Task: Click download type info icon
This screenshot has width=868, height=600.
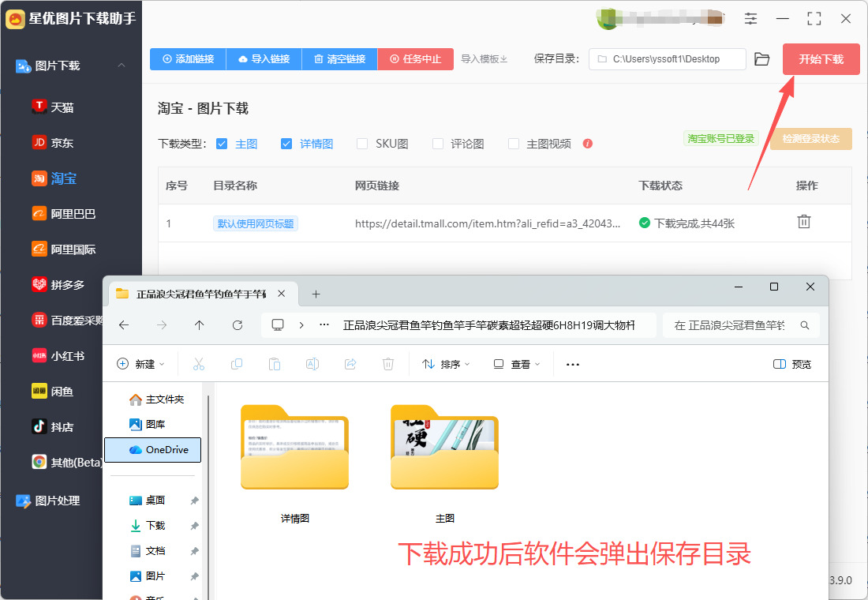Action: coord(588,144)
